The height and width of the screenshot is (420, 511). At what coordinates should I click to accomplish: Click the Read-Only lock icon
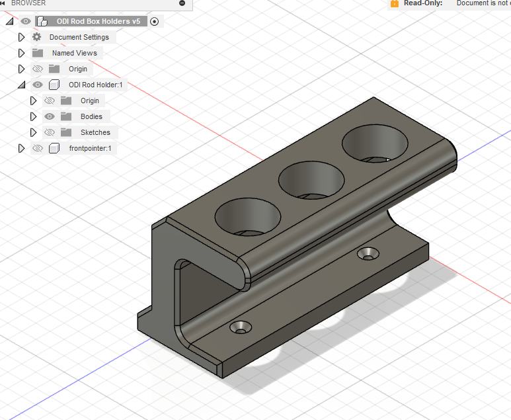point(395,3)
